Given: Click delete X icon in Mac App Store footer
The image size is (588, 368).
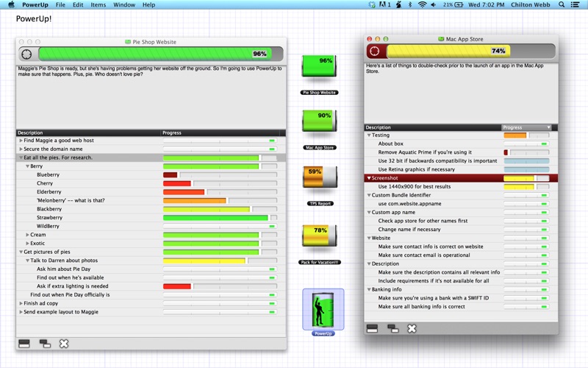Looking at the screenshot, I should click(412, 328).
